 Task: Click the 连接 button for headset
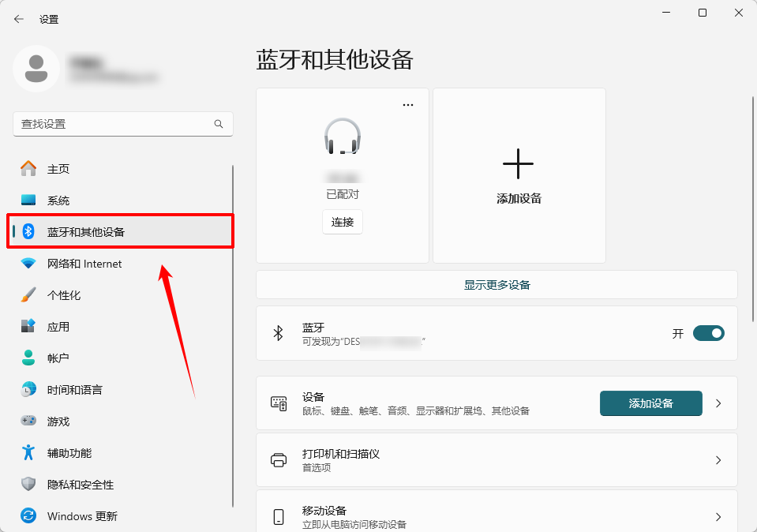[x=343, y=222]
